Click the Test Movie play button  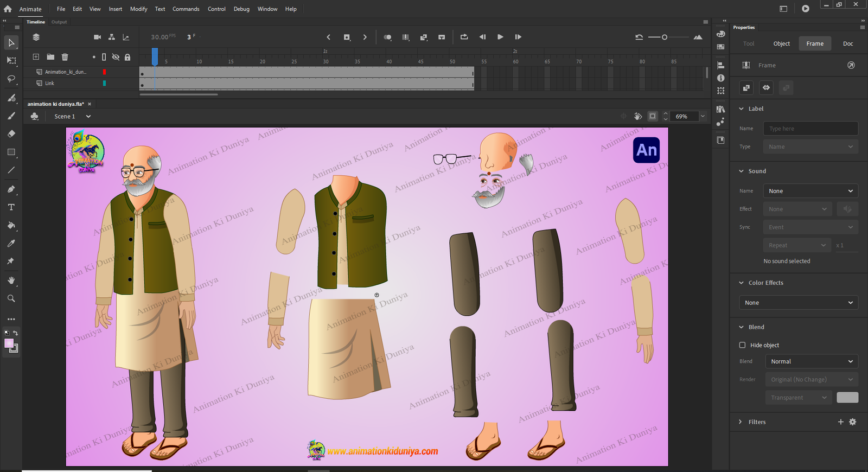806,9
